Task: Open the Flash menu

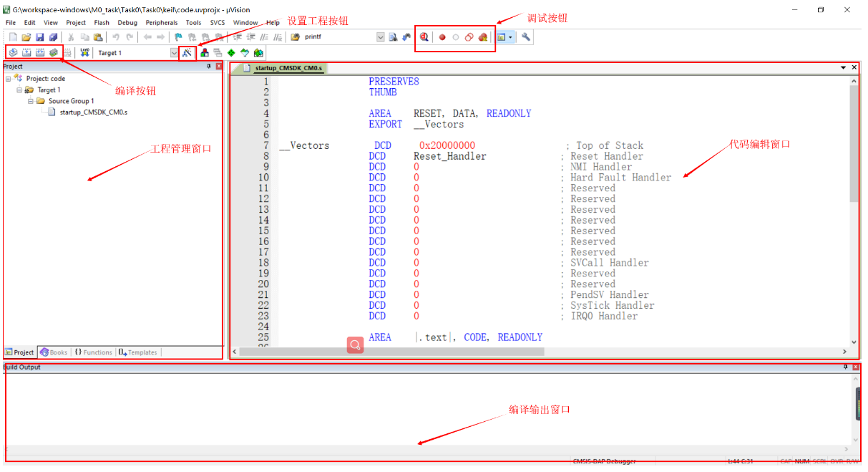Action: pos(102,23)
